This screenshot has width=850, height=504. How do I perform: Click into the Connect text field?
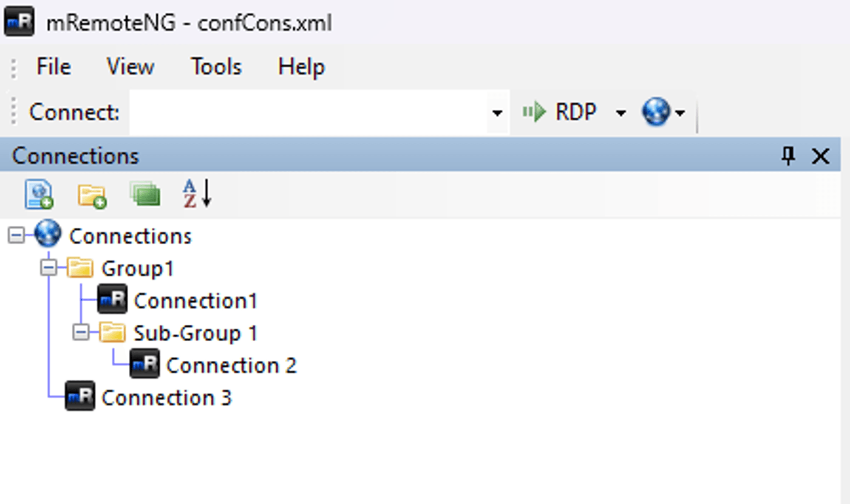point(308,113)
